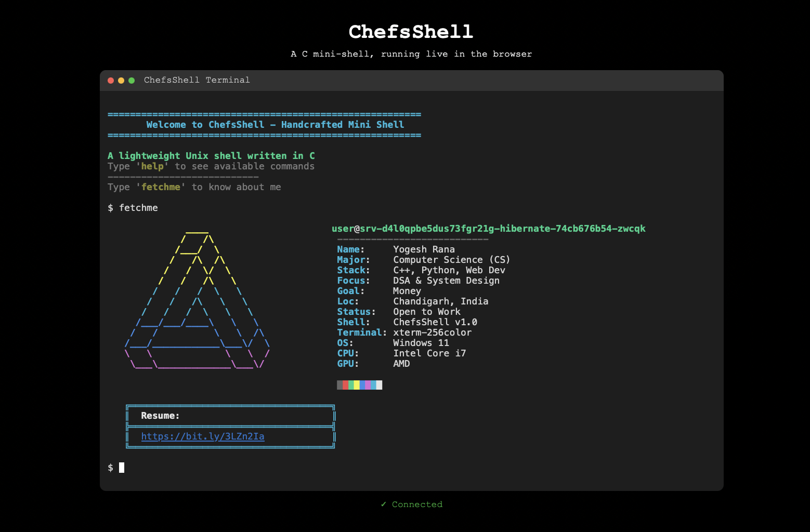Click the 'ChefsShell Terminal' title bar label
The image size is (810, 532).
(x=197, y=80)
